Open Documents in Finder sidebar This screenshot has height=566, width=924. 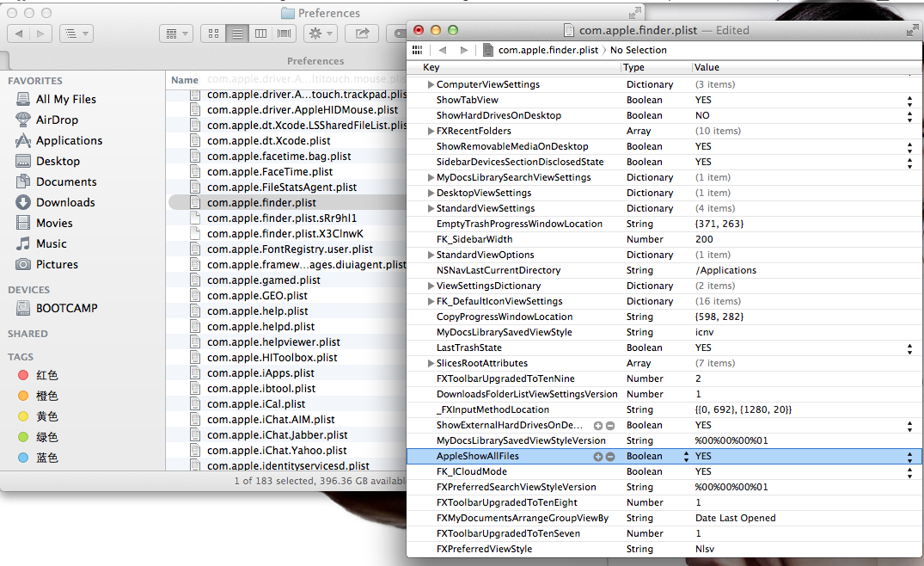tap(66, 181)
